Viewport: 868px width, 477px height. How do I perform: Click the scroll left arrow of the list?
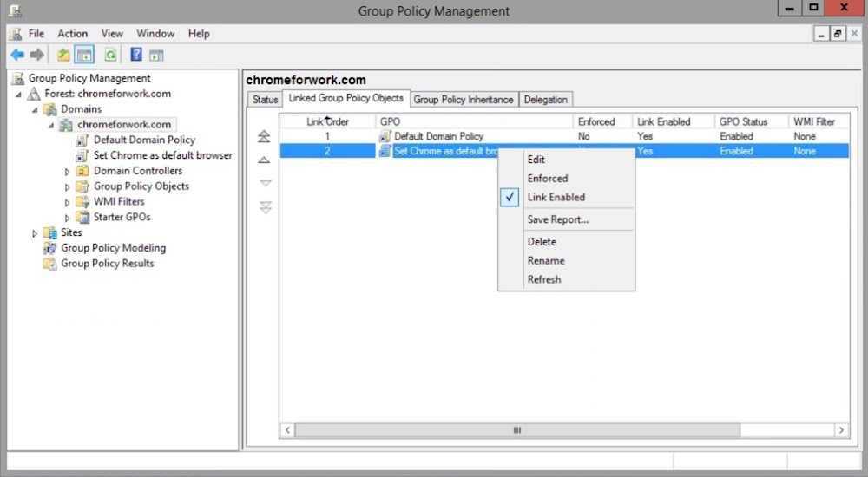point(287,430)
